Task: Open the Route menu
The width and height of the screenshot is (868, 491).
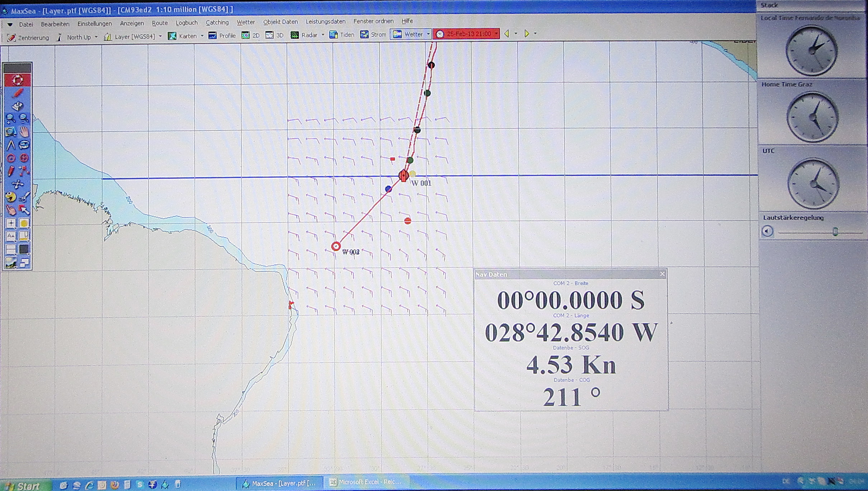Action: click(160, 23)
